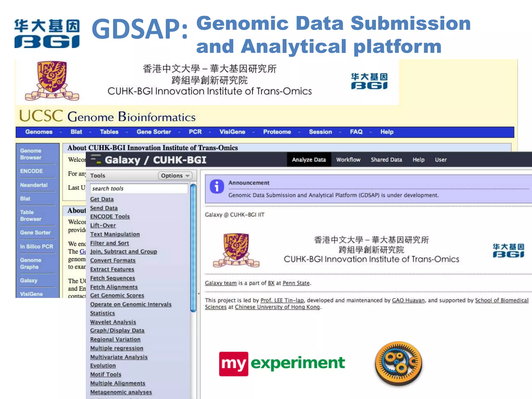Image resolution: width=532 pixels, height=399 pixels.
Task: Expand the Wavelet Analysis section
Action: pyautogui.click(x=113, y=322)
